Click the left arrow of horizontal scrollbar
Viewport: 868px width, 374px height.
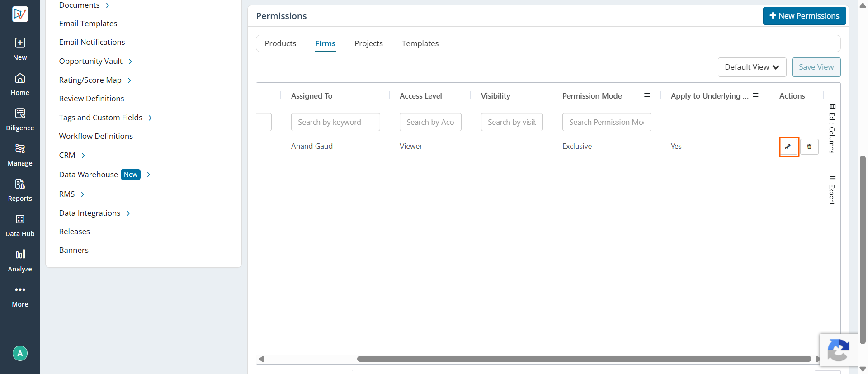point(261,359)
